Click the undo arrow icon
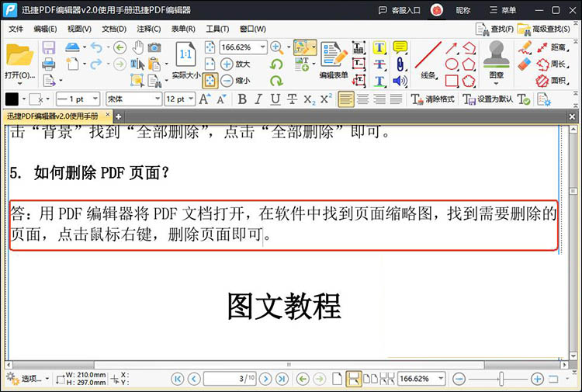 pyautogui.click(x=96, y=47)
